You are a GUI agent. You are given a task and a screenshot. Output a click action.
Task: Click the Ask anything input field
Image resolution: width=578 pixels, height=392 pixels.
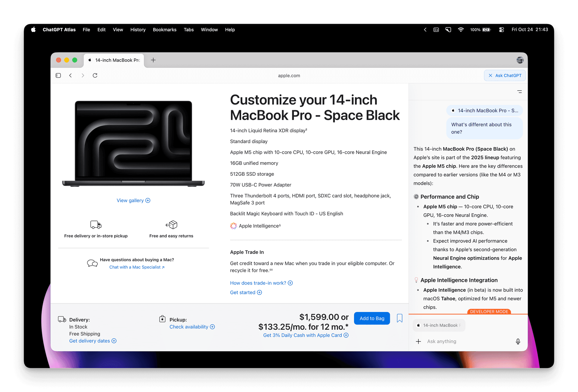click(468, 341)
